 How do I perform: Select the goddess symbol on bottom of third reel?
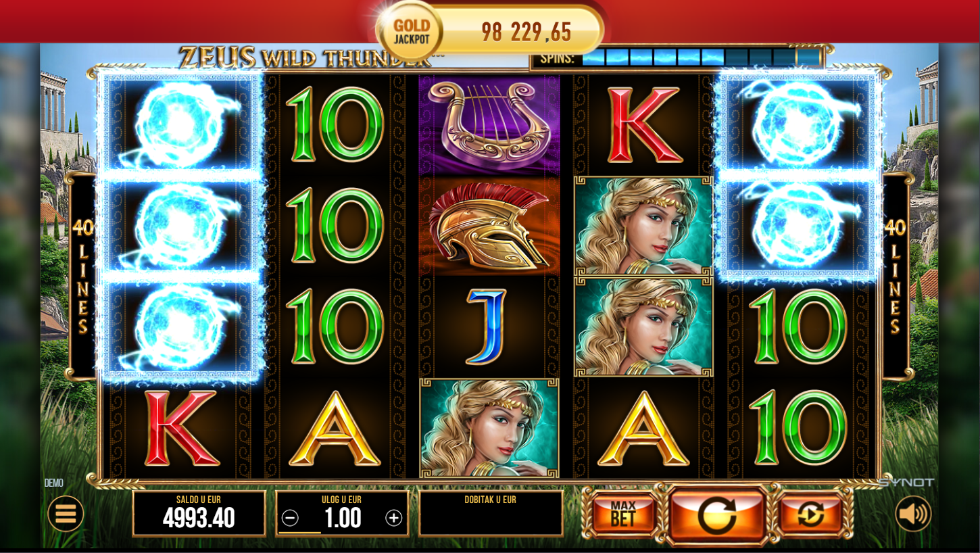489,429
